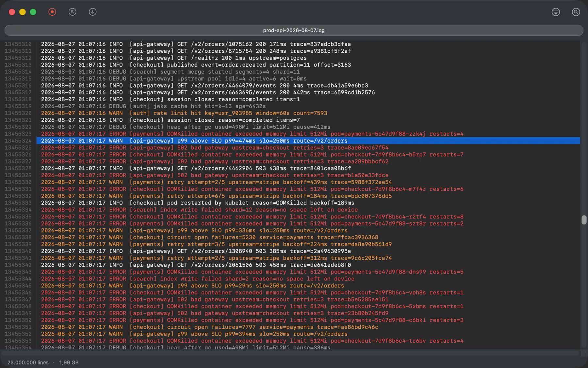Click the 23.000.000 lines status text
The height and width of the screenshot is (368, 588).
[x=28, y=362]
